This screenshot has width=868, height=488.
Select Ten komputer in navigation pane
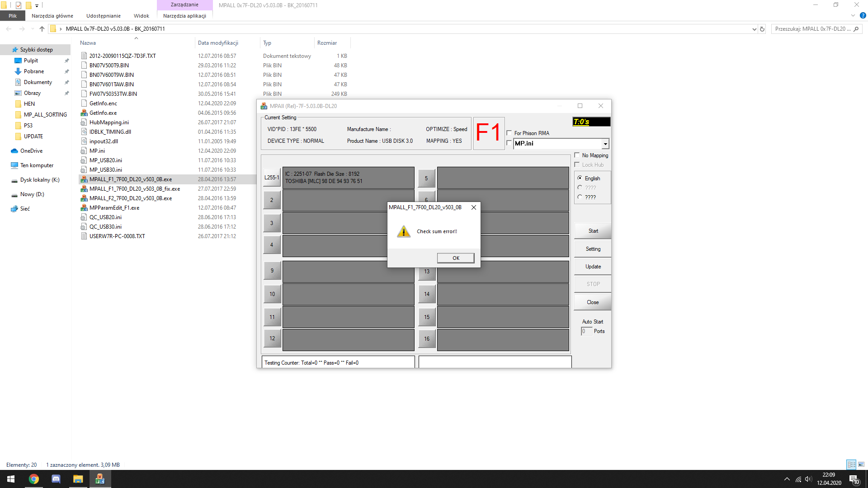point(37,165)
